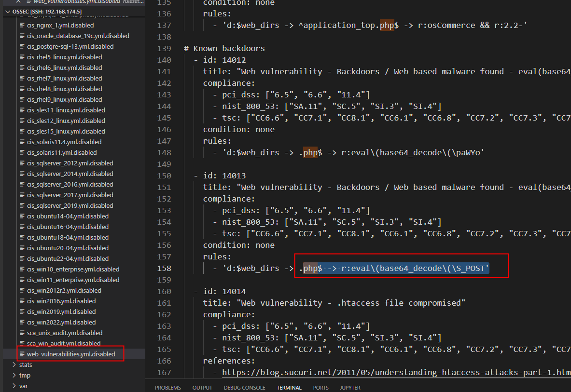Click the file icon beside cis_win2016.yml.disabled
571x392 pixels.
click(x=22, y=301)
